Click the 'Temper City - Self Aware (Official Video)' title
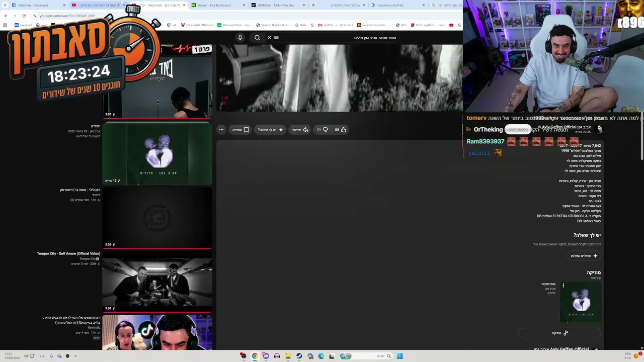The width and height of the screenshot is (644, 362). (x=68, y=253)
